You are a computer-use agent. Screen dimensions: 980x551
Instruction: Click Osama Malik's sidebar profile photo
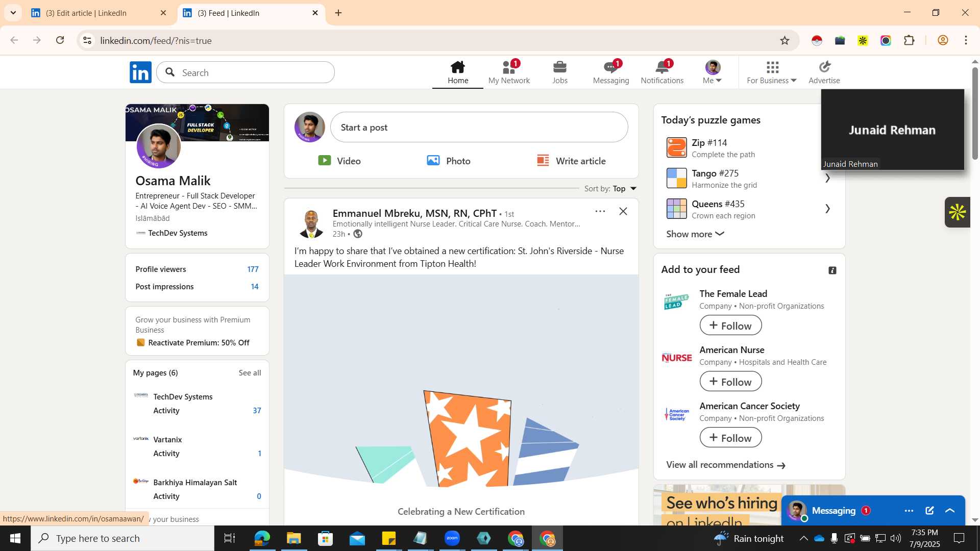click(x=159, y=146)
